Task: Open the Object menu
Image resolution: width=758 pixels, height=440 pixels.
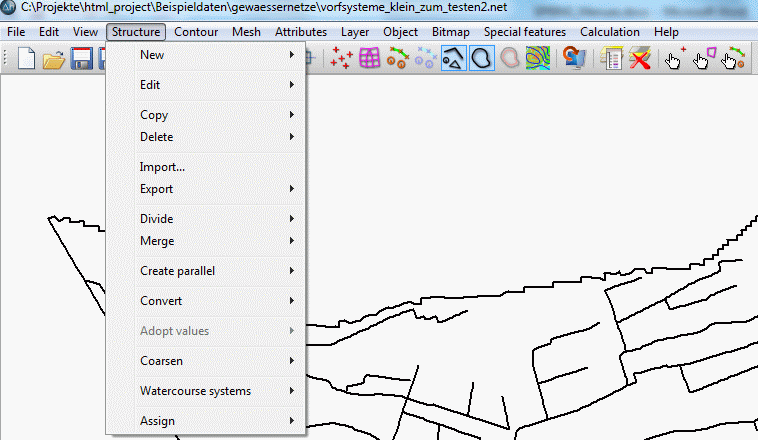Action: tap(400, 32)
